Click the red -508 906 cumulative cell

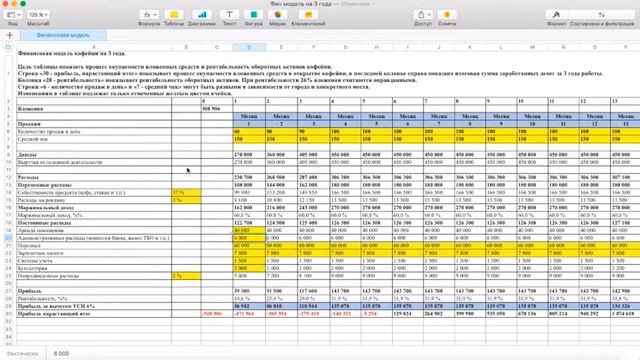(217, 314)
